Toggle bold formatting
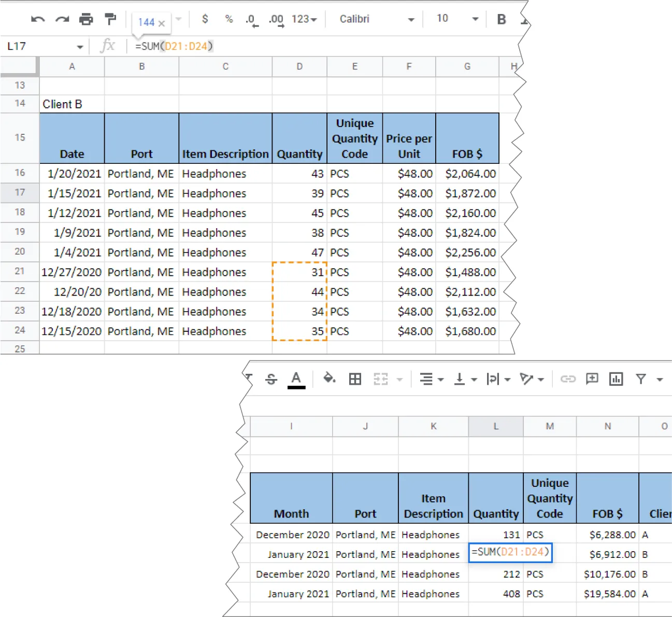 pos(501,19)
